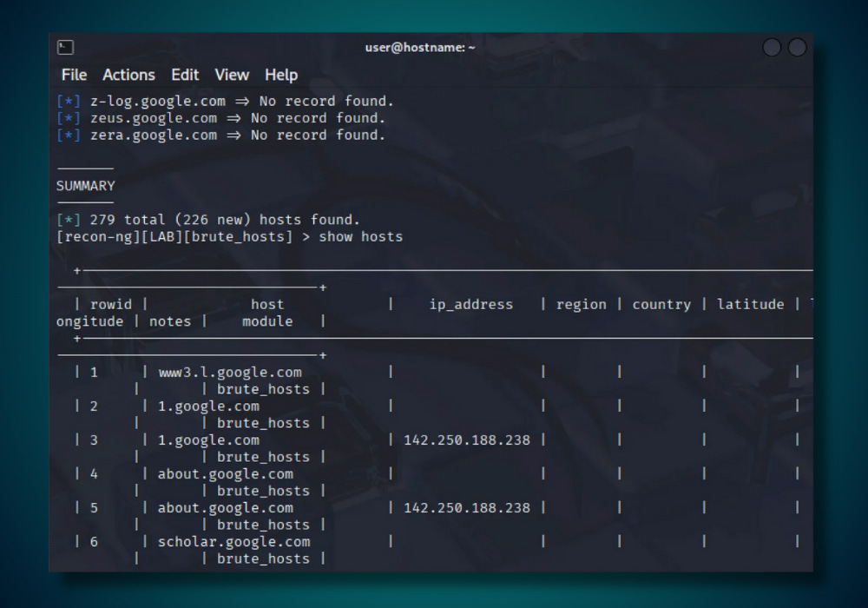Click the terminal icon in the title bar
Viewport: 868px width, 608px height.
pyautogui.click(x=65, y=48)
